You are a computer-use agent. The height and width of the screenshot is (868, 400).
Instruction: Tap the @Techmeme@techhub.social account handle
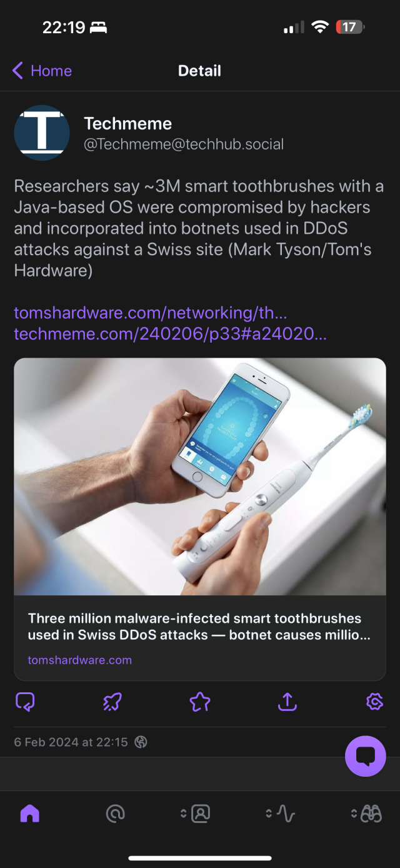184,144
